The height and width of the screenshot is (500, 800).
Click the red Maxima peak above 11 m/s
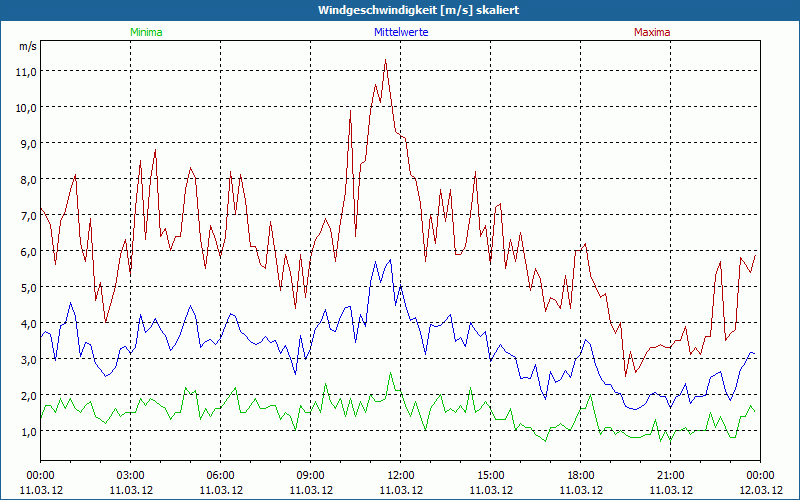pos(386,60)
